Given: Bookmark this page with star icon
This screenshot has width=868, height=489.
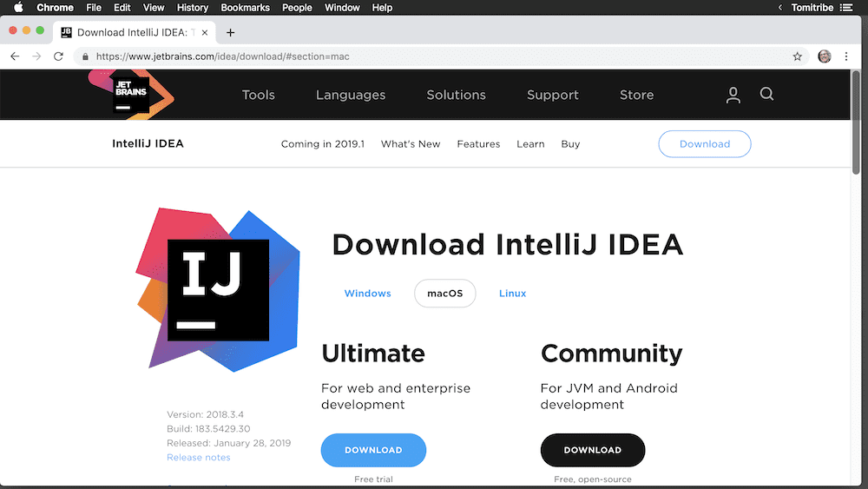Looking at the screenshot, I should coord(797,56).
